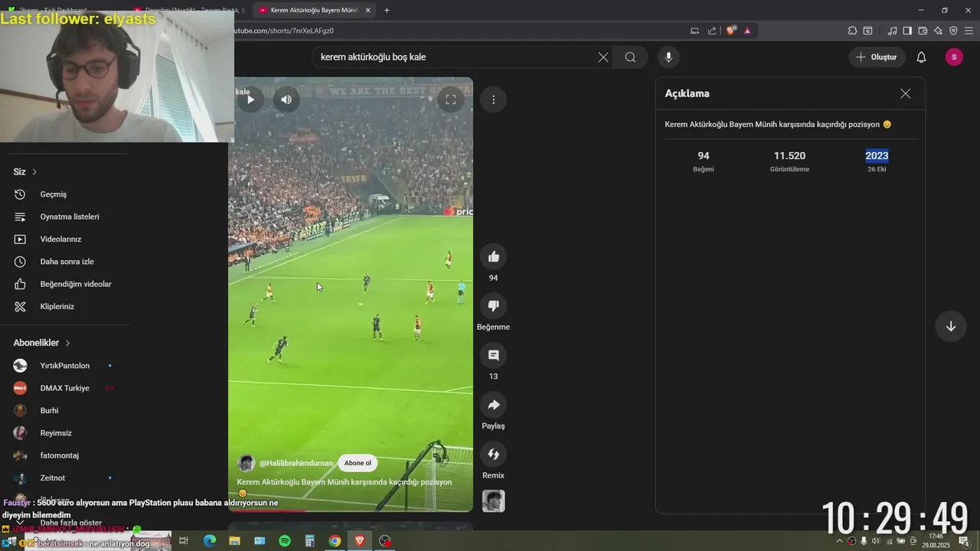Open File Explorer from the taskbar
The height and width of the screenshot is (551, 980).
pyautogui.click(x=234, y=541)
